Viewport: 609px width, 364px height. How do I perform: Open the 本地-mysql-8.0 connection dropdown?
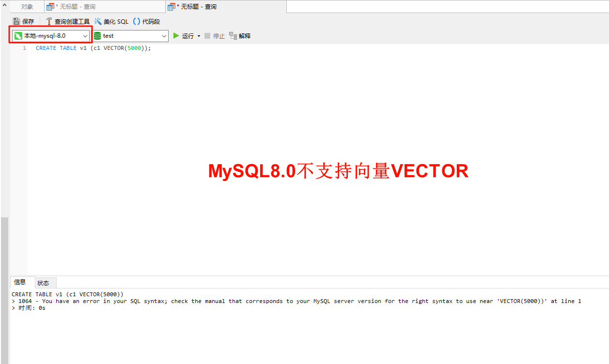point(85,35)
